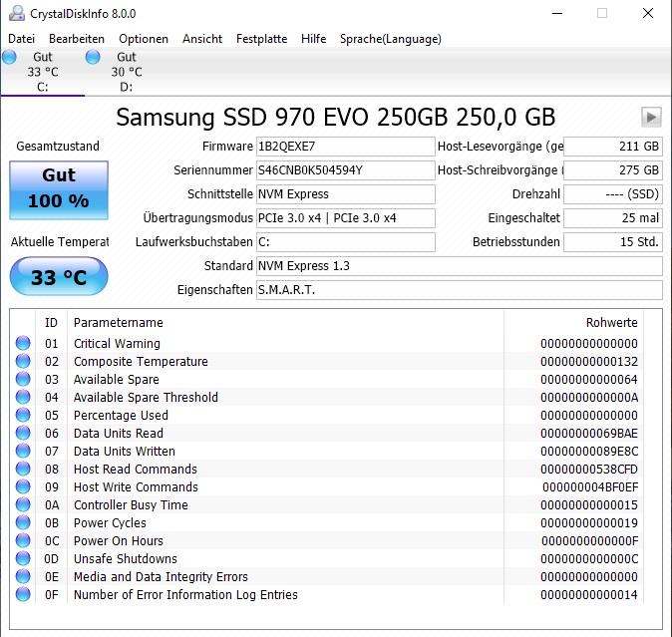This screenshot has height=637, width=672.
Task: Open the Datei menu
Action: click(21, 39)
